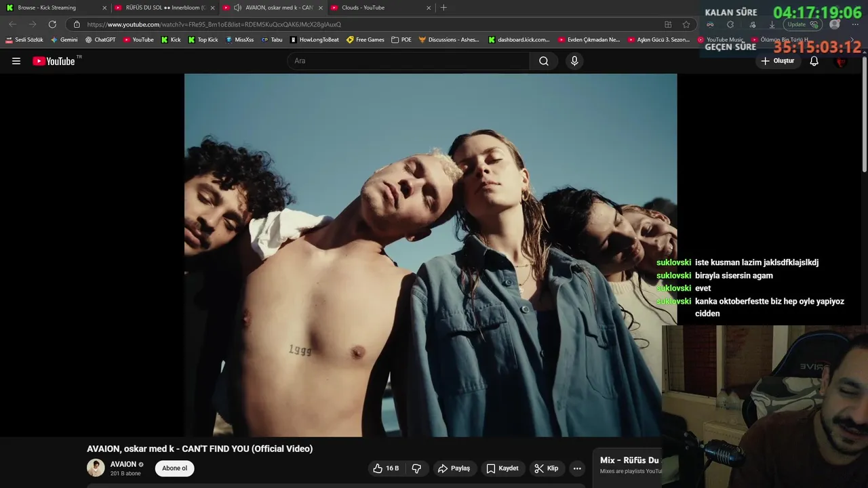The width and height of the screenshot is (868, 488).
Task: Open the Free Games bookmark
Action: [365, 40]
